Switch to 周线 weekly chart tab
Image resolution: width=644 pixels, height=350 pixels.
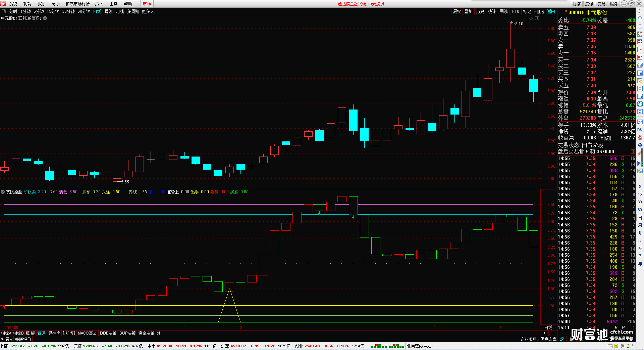pos(109,11)
